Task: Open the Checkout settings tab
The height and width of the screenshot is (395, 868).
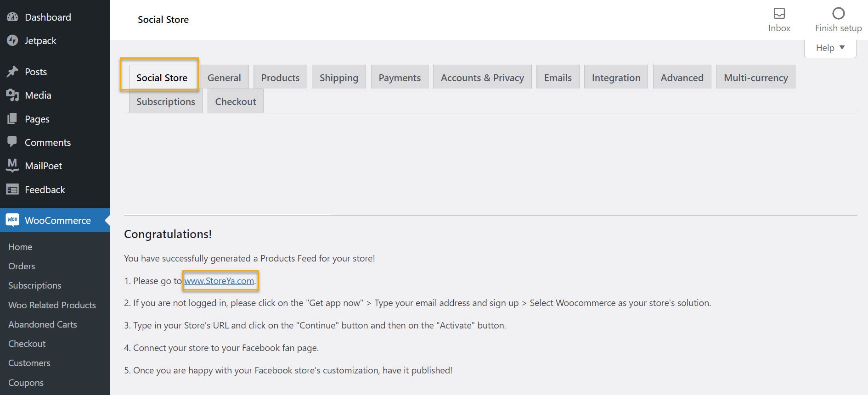Action: coord(236,101)
